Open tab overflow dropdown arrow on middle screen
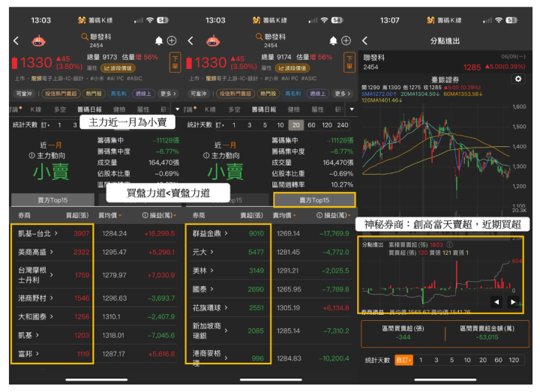The width and height of the screenshot is (540, 392). 352,109
